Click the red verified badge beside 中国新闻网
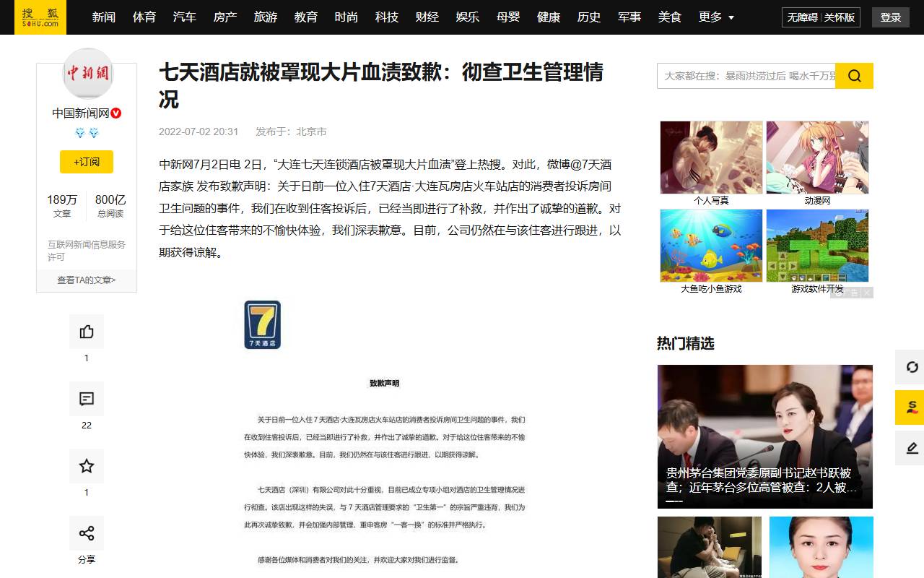 [116, 113]
